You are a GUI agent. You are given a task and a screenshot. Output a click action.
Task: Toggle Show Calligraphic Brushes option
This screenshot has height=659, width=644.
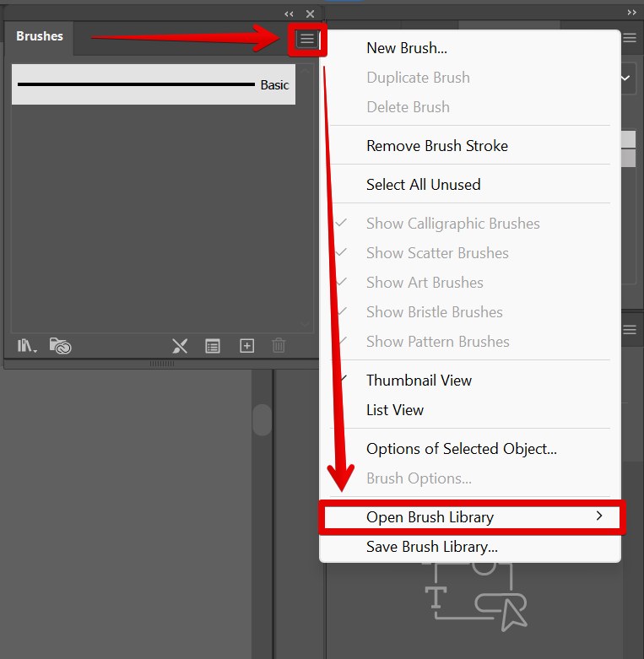(469, 224)
